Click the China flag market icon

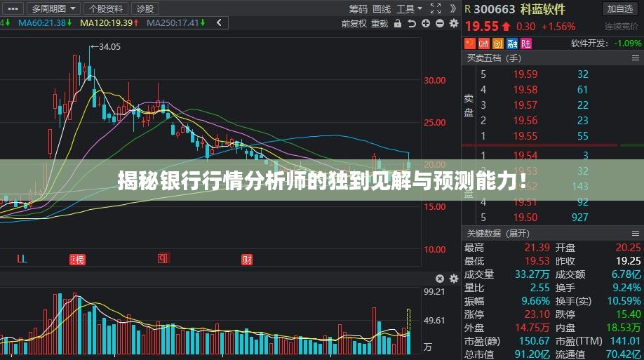coord(470,43)
